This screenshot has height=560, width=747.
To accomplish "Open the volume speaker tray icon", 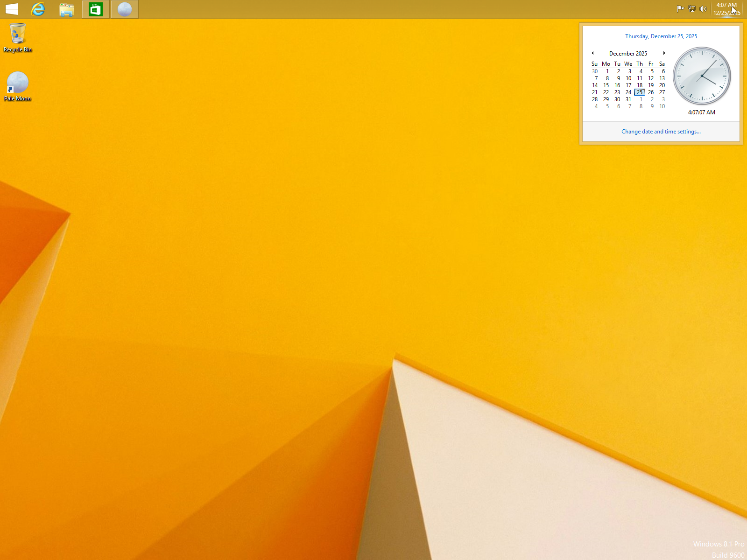I will [x=703, y=8].
